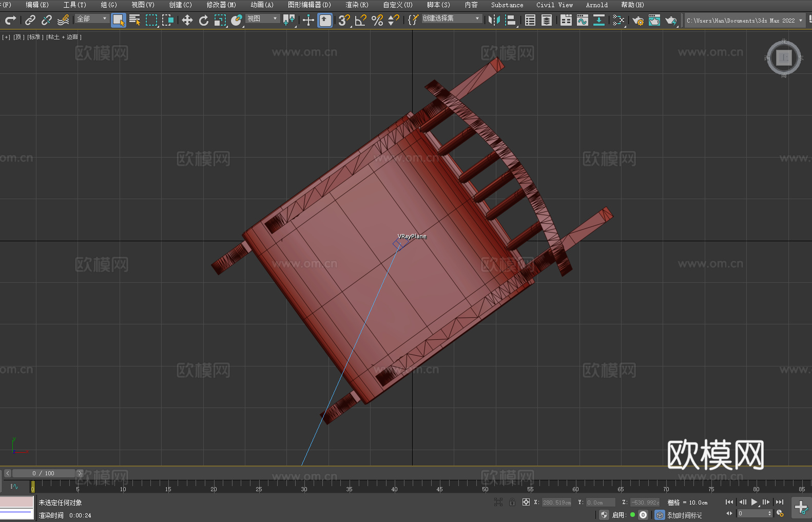Toggle 3D Snaps
The image size is (812, 522).
pyautogui.click(x=344, y=20)
